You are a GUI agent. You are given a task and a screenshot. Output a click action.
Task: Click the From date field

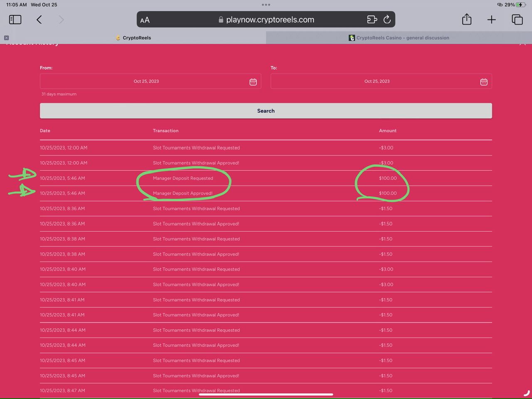tap(146, 81)
